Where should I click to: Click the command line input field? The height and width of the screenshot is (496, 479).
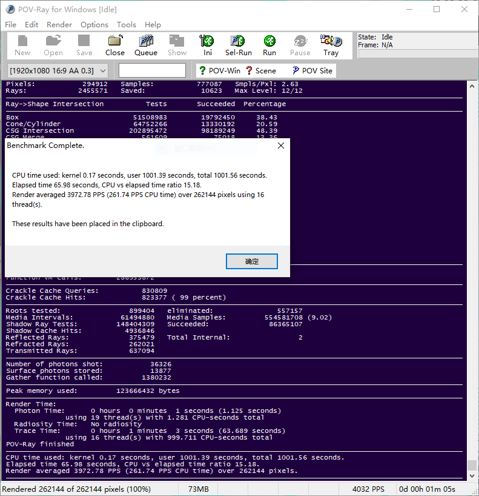pyautogui.click(x=152, y=71)
